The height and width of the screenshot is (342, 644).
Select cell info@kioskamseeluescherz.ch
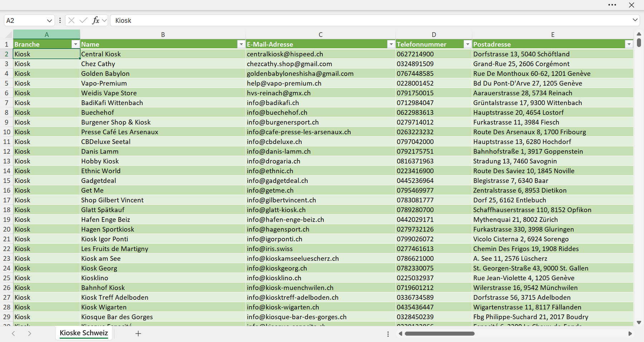[x=321, y=258]
